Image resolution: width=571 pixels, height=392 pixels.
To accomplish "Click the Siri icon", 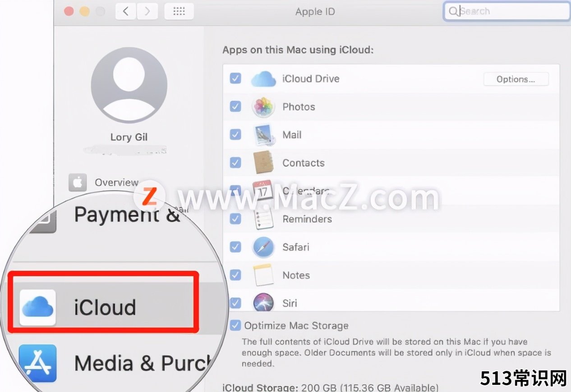I will click(263, 302).
